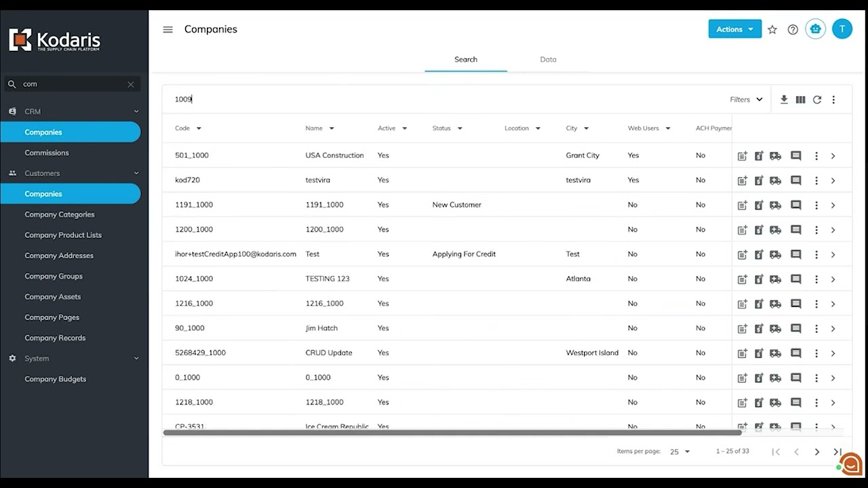The width and height of the screenshot is (868, 488).
Task: Open the column chooser icon
Action: click(800, 100)
